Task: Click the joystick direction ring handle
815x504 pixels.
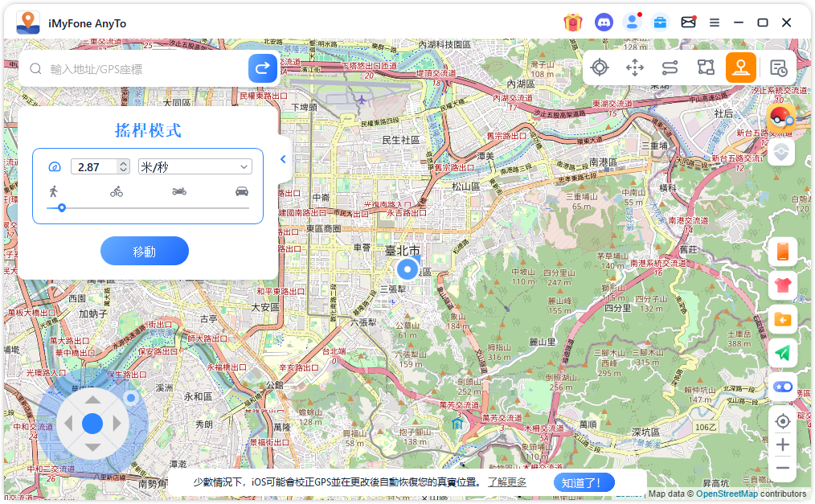Action: tap(131, 398)
